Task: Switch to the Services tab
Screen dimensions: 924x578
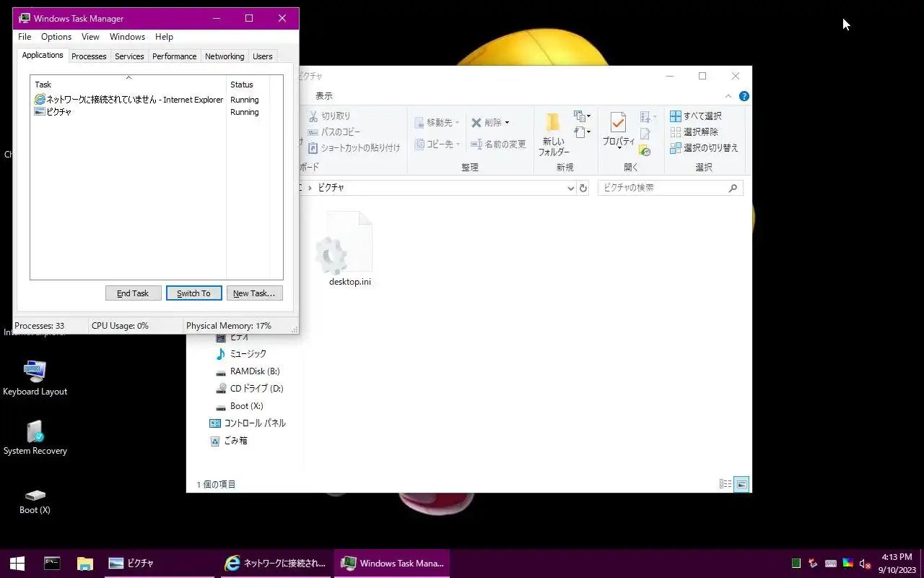Action: point(129,56)
